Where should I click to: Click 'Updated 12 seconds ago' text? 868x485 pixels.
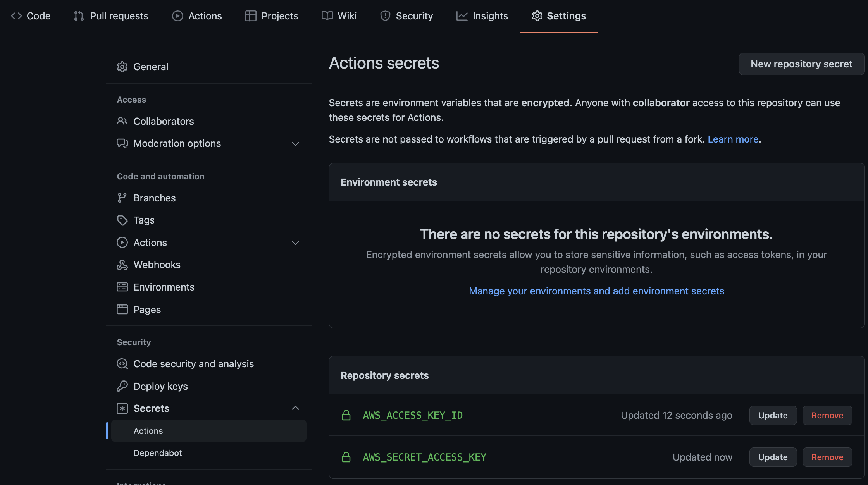[x=677, y=415]
